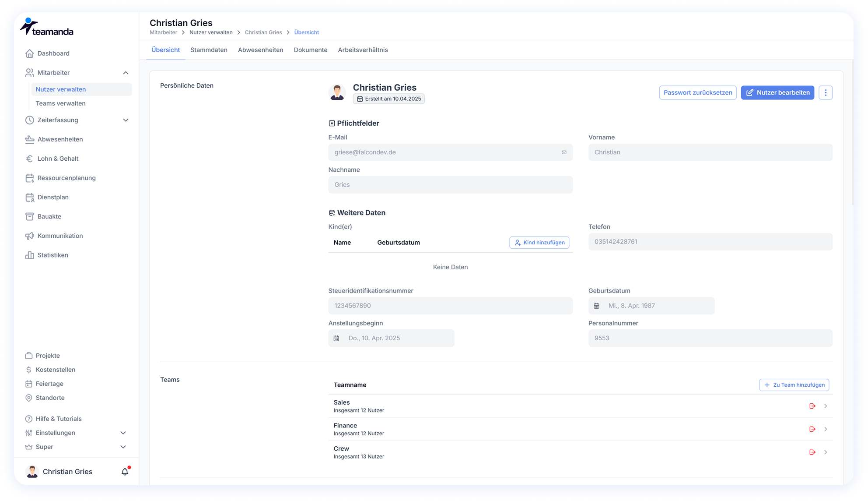
Task: Click the three-dot more options icon
Action: pos(826,92)
